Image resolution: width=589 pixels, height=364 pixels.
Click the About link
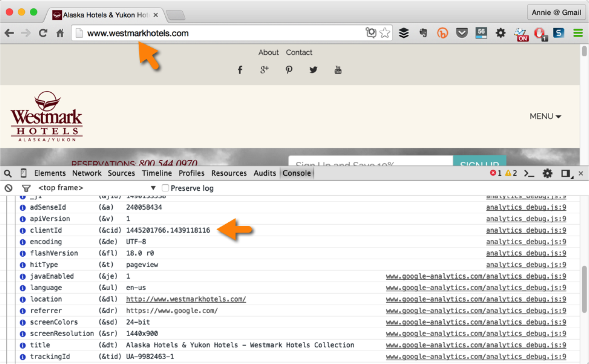(x=268, y=52)
